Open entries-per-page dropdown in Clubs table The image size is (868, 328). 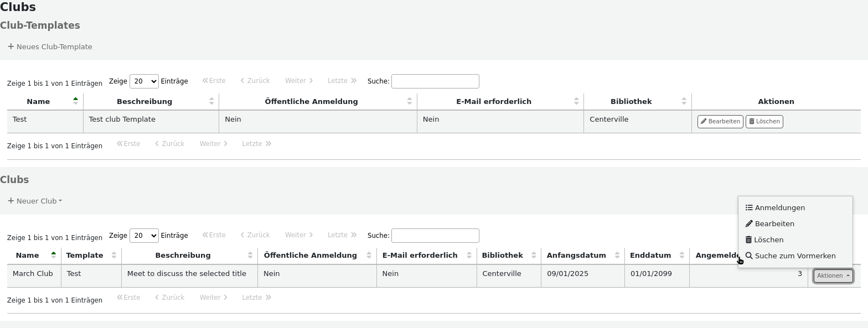click(144, 236)
